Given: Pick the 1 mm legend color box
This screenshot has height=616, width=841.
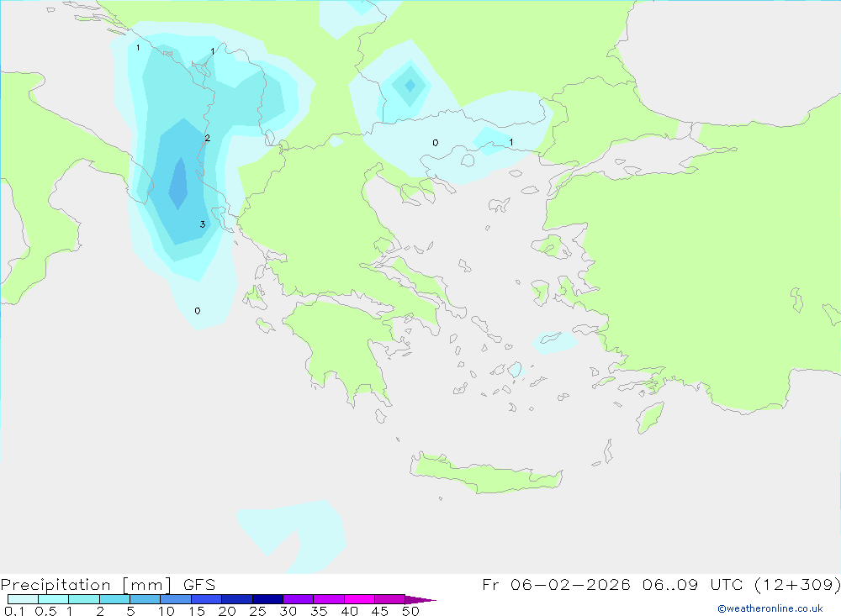Looking at the screenshot, I should 84,599.
